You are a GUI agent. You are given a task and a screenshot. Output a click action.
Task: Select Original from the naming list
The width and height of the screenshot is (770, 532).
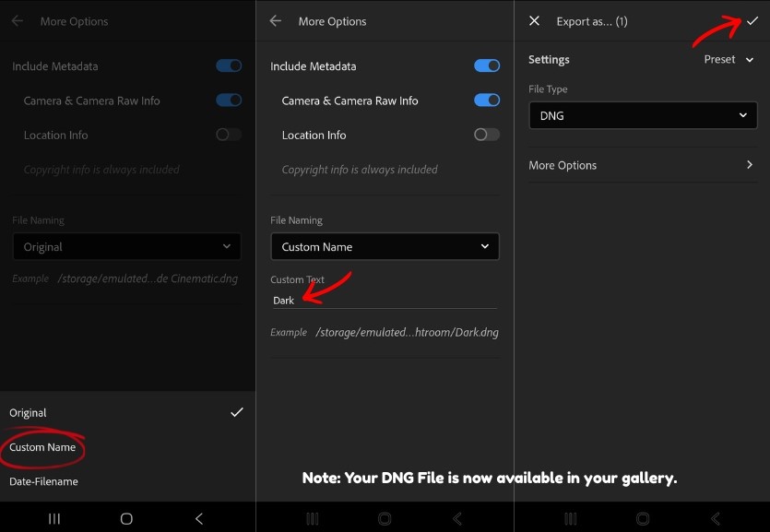pyautogui.click(x=126, y=413)
